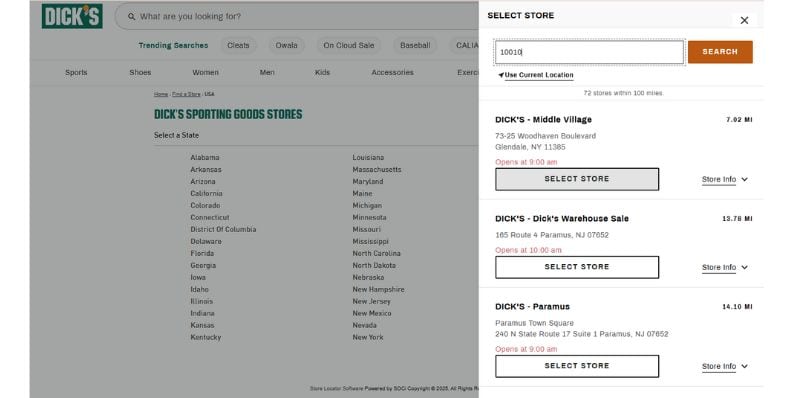This screenshot has width=794, height=398.
Task: Open the Women menu
Action: [206, 72]
